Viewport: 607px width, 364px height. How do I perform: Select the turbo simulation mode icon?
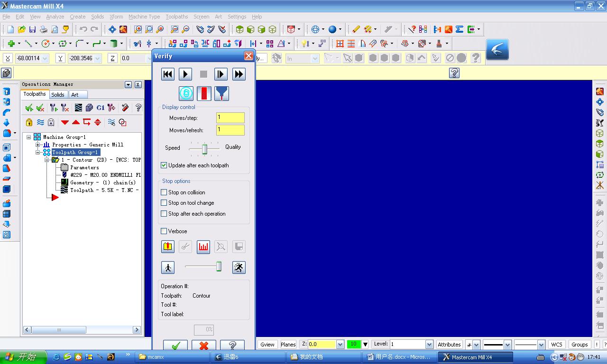tap(186, 93)
